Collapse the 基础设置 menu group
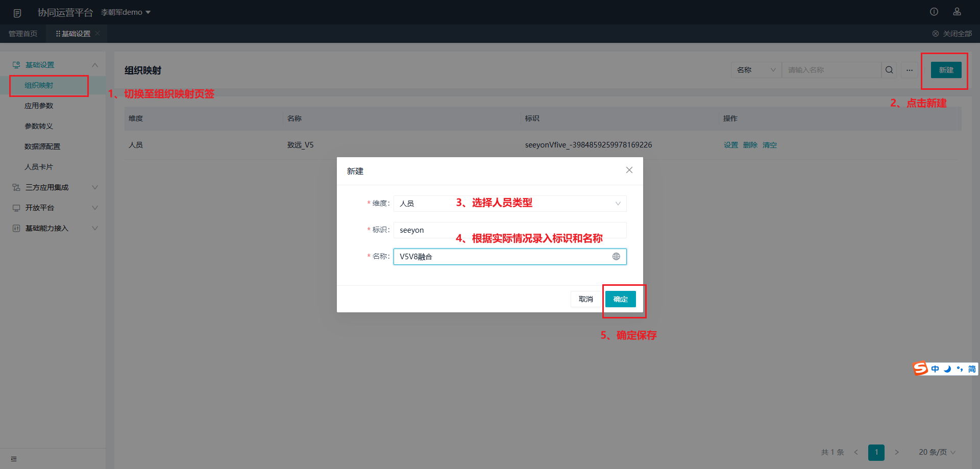Viewport: 980px width, 469px height. point(95,65)
